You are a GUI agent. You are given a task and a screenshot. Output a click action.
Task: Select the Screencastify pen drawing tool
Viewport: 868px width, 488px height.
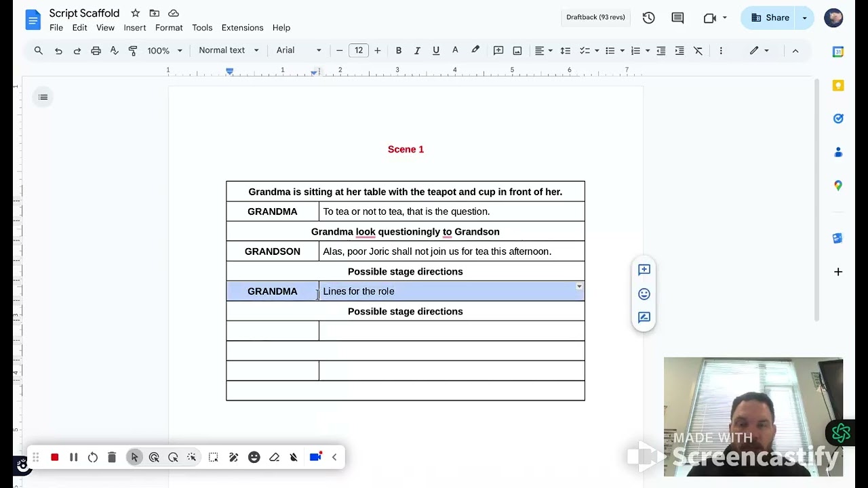pyautogui.click(x=233, y=457)
